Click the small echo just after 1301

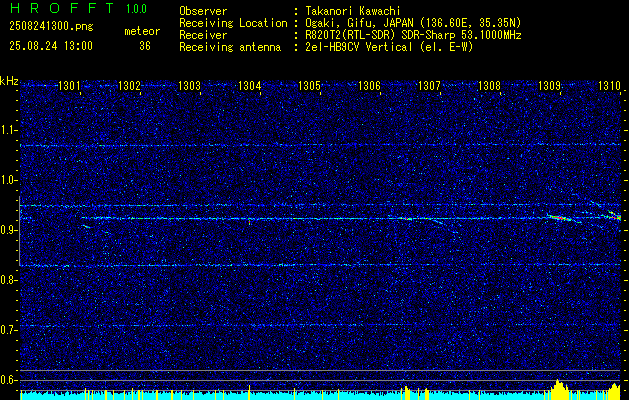pos(86,227)
